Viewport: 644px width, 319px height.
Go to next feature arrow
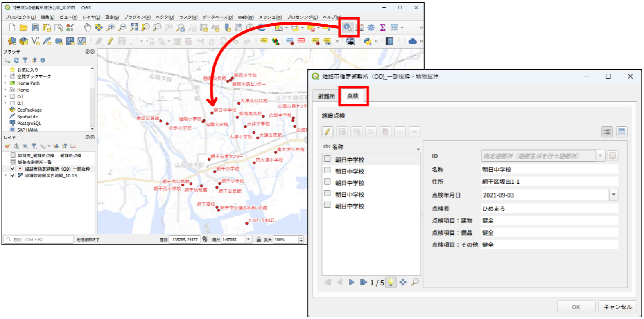351,282
